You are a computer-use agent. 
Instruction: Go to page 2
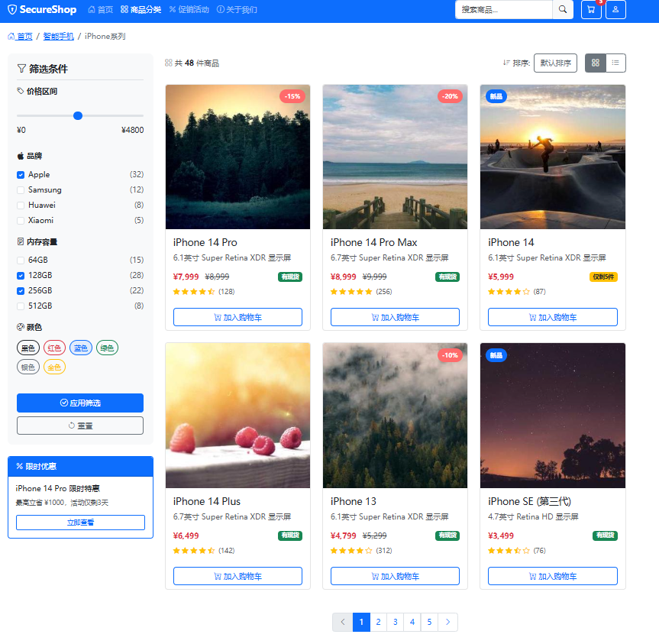click(x=378, y=622)
